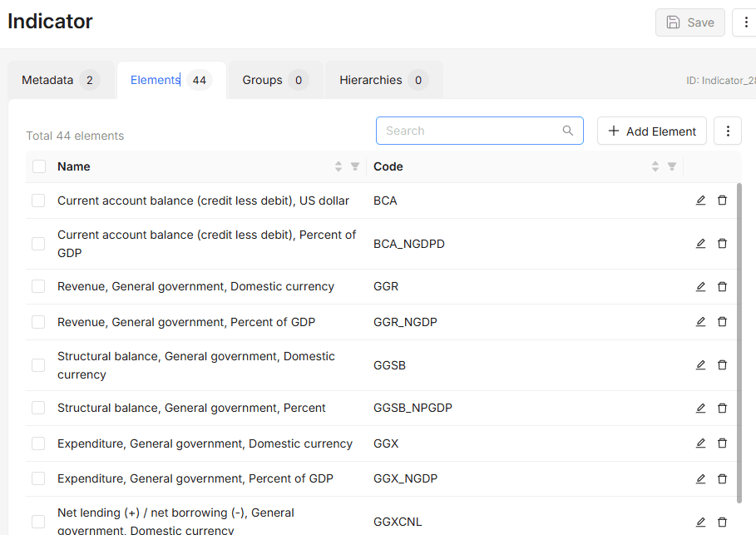Delete the BCA element row
Screen dimensions: 756x535
pyautogui.click(x=722, y=201)
